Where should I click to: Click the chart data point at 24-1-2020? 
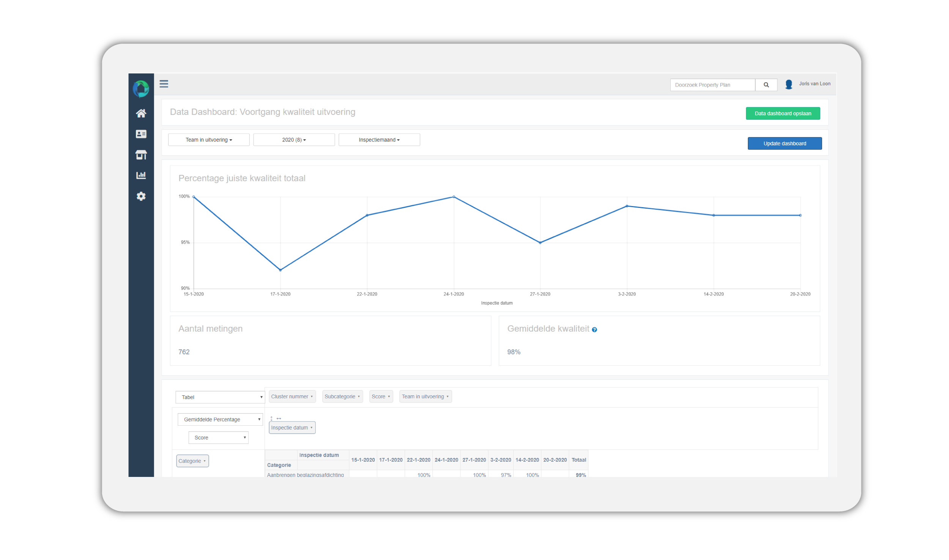(454, 197)
